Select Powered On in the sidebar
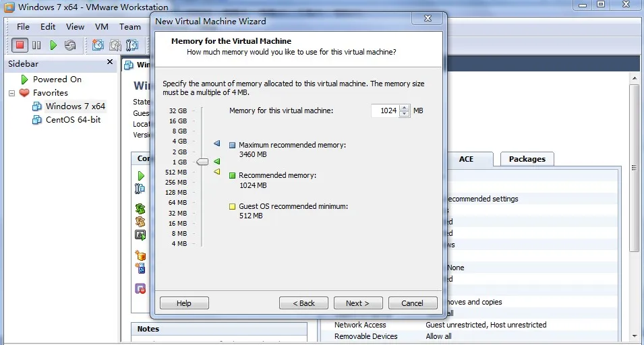 click(57, 79)
